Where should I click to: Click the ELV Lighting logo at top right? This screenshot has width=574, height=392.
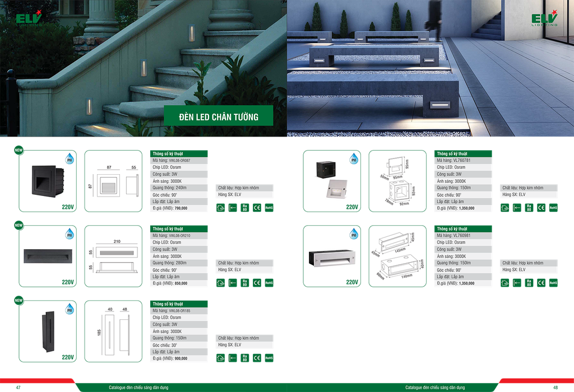(545, 19)
